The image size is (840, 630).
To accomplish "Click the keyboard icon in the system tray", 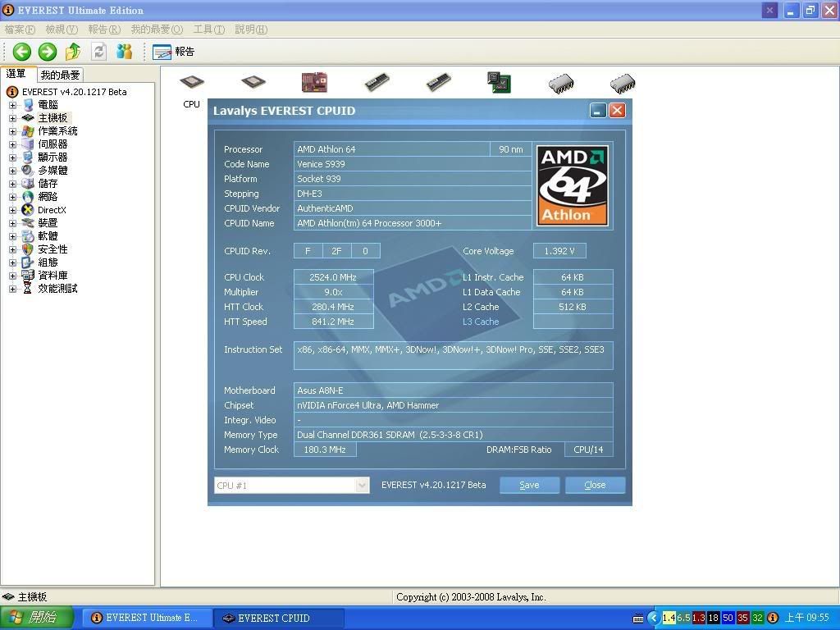I will [x=637, y=619].
